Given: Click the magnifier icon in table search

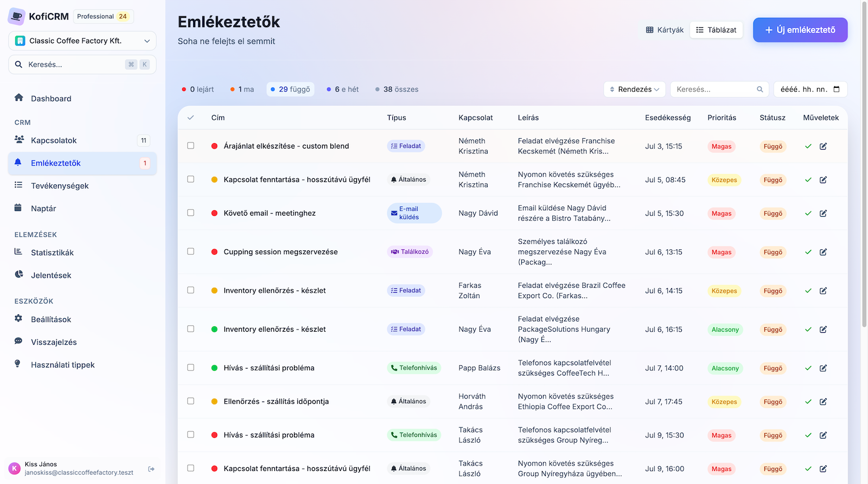Looking at the screenshot, I should tap(760, 89).
